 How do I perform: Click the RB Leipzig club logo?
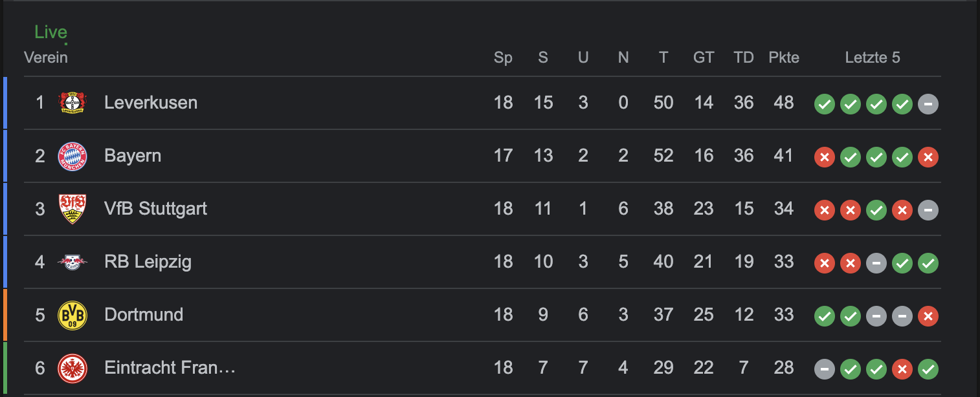(72, 262)
